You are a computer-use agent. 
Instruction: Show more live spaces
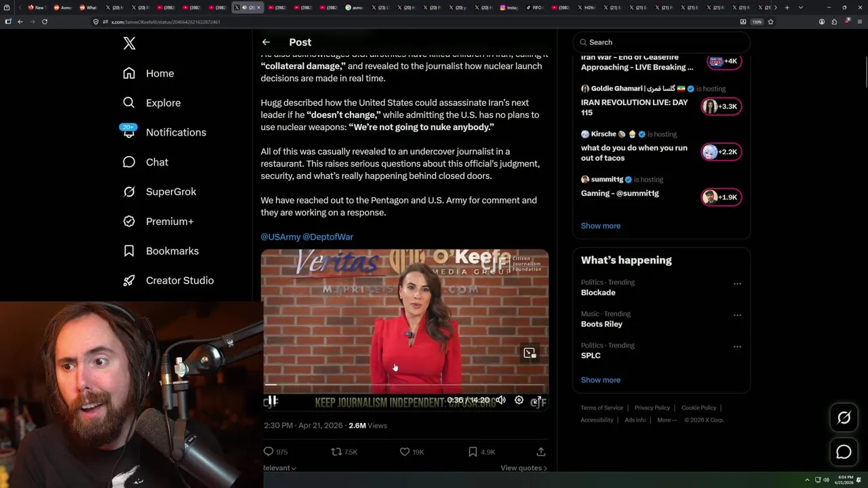pos(600,226)
